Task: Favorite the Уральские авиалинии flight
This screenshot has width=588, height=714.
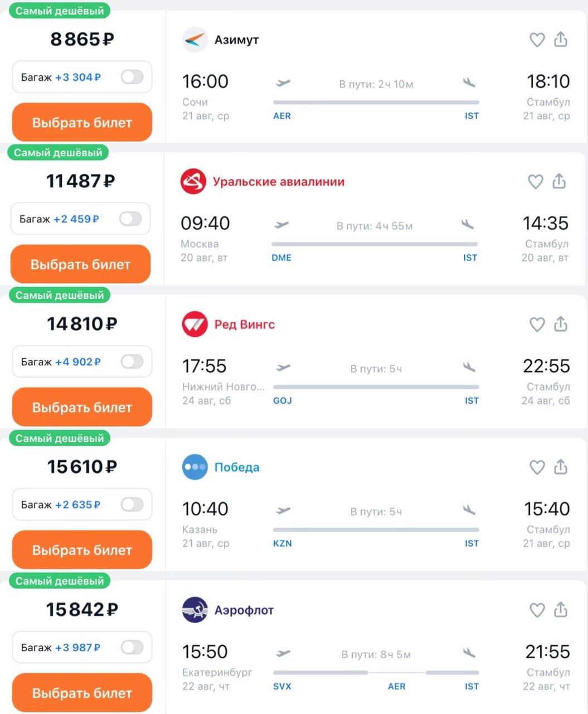Action: pyautogui.click(x=535, y=182)
